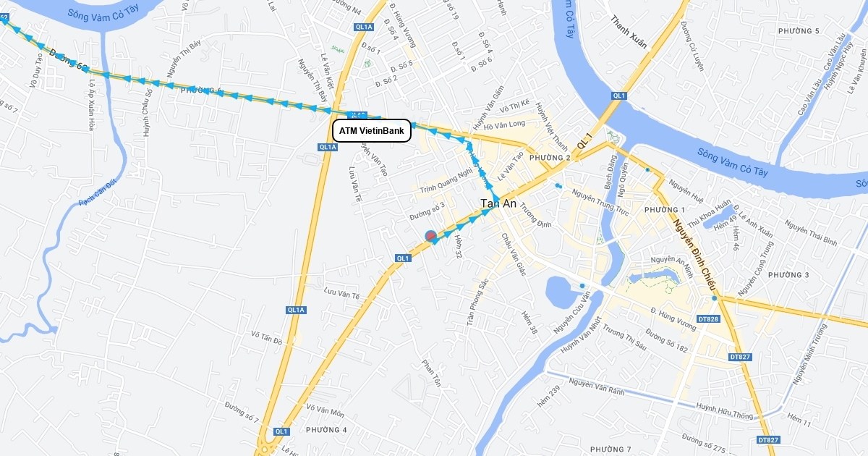Click the red location marker on QL1
The image size is (868, 456).
click(x=430, y=235)
